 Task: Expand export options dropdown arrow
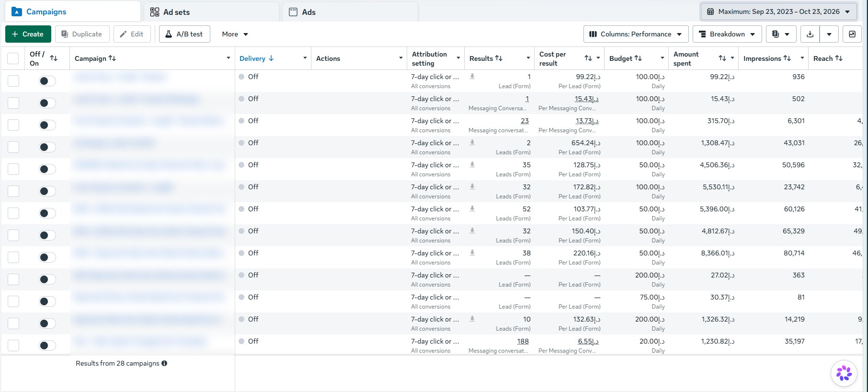829,34
